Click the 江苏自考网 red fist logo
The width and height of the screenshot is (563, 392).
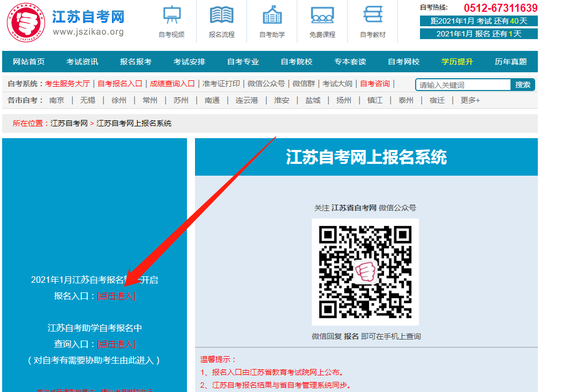click(26, 22)
